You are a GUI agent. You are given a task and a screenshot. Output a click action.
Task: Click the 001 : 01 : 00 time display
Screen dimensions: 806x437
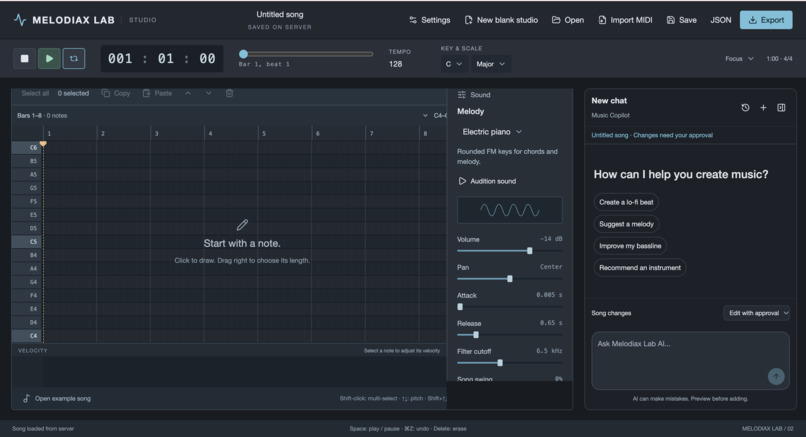pos(161,59)
